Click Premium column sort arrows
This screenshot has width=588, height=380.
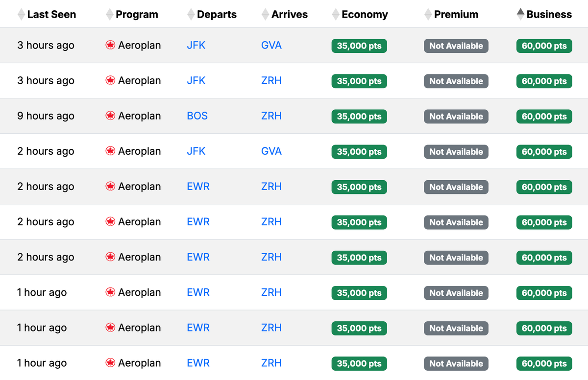tap(428, 14)
